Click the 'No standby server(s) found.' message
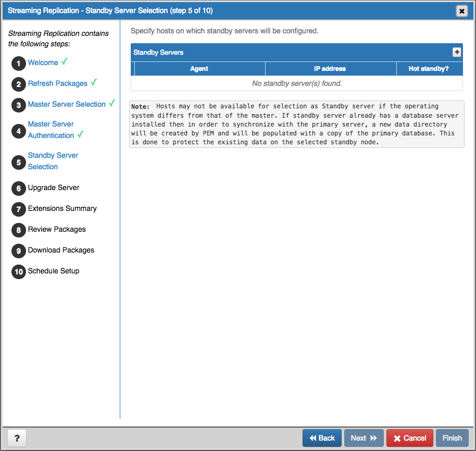Image resolution: width=476 pixels, height=451 pixels. [x=297, y=83]
